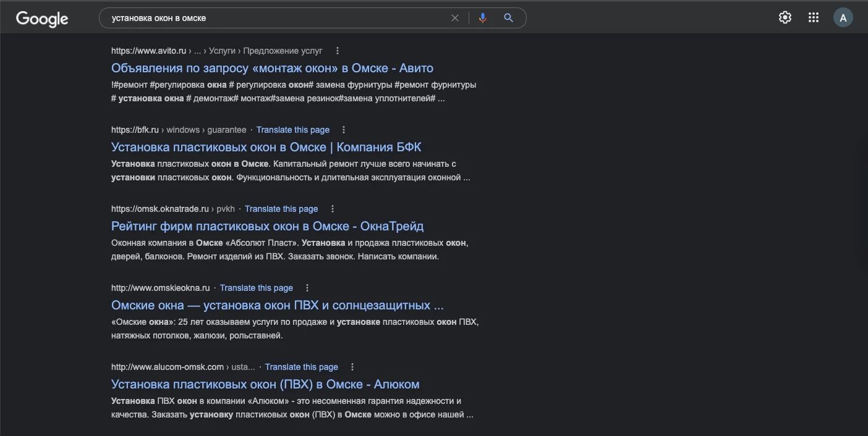Open 'Рейтинг фирм пластиковых окон в Омске - ОкнаТрейд'
Image resolution: width=868 pixels, height=436 pixels.
[268, 226]
